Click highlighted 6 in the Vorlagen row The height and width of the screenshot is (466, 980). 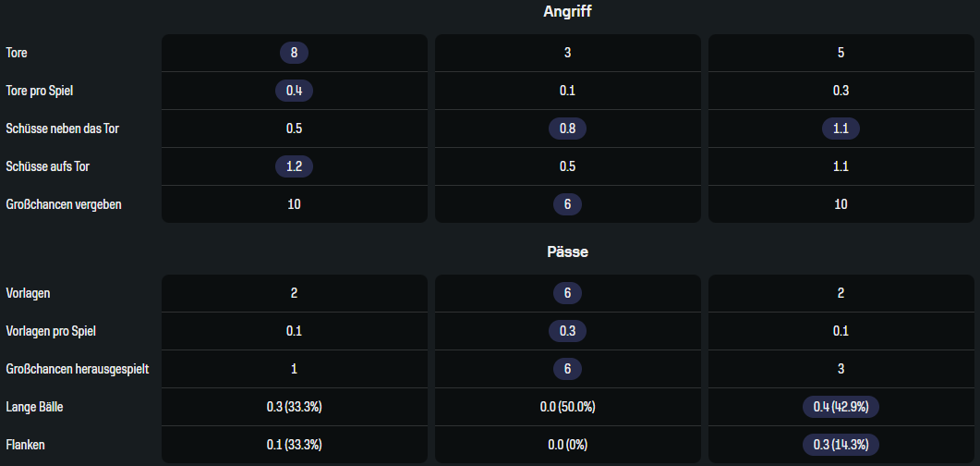click(x=567, y=293)
